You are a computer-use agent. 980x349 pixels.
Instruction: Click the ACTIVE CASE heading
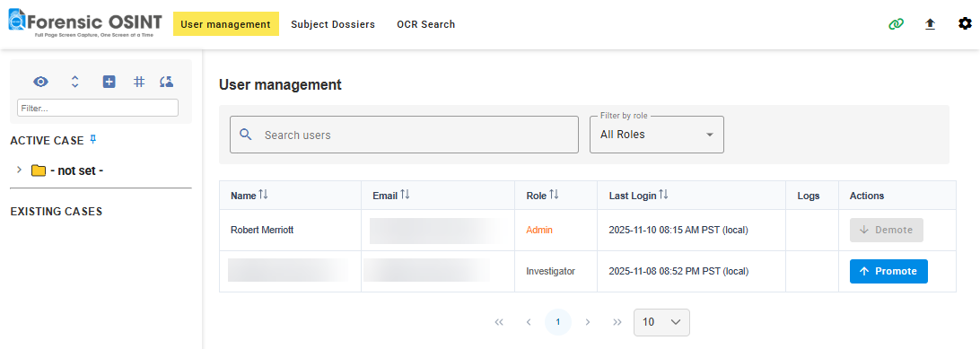point(47,141)
